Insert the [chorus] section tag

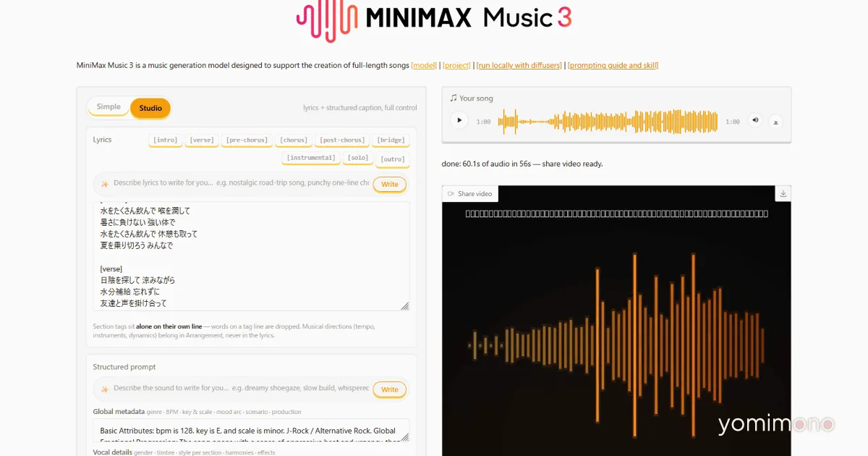294,140
